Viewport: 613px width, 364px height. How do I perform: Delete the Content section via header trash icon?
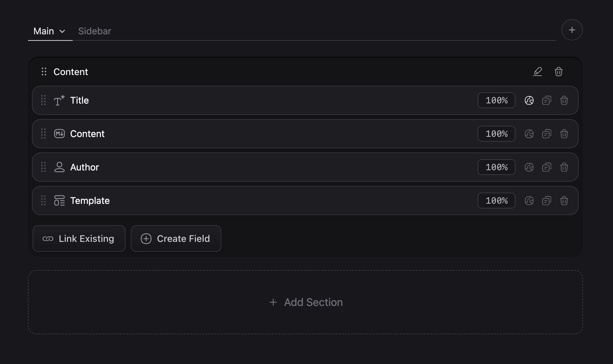[x=559, y=72]
